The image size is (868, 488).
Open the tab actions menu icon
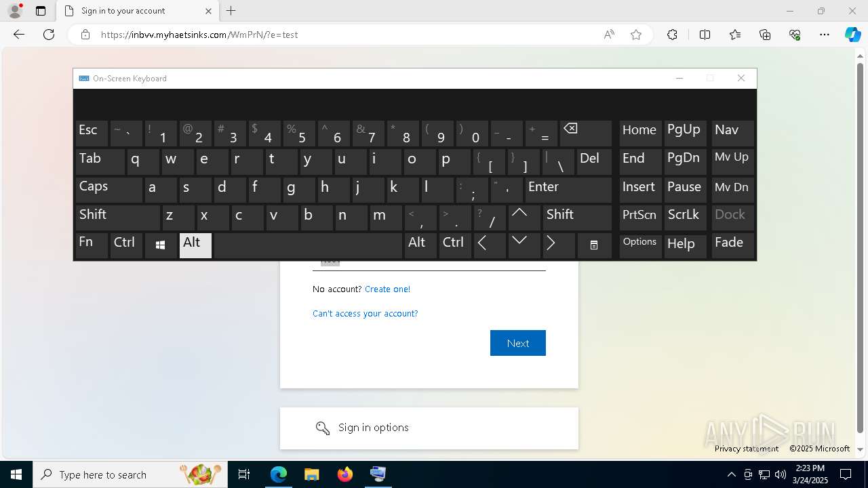point(41,11)
